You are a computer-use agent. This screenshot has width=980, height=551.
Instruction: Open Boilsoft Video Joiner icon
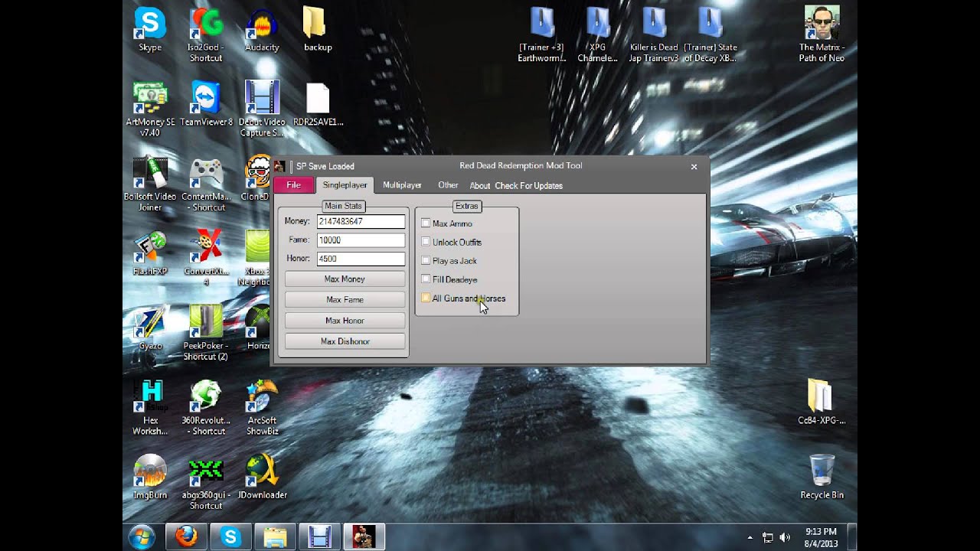150,184
